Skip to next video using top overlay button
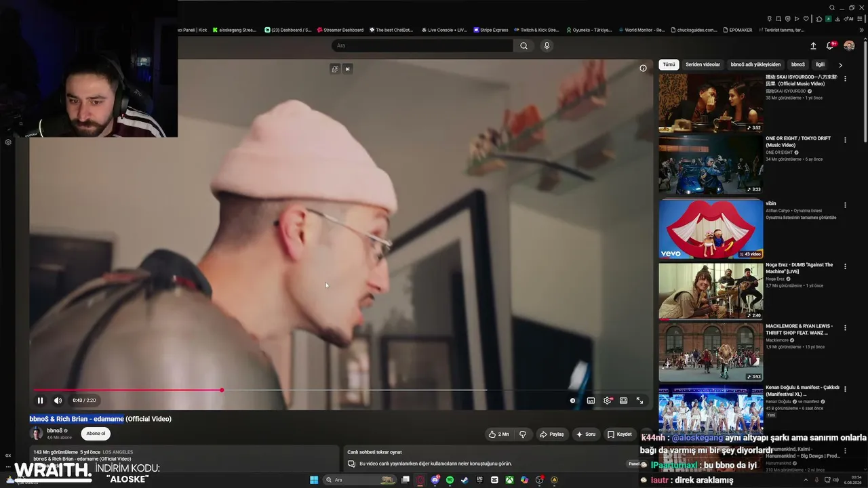868x488 pixels. pyautogui.click(x=347, y=68)
